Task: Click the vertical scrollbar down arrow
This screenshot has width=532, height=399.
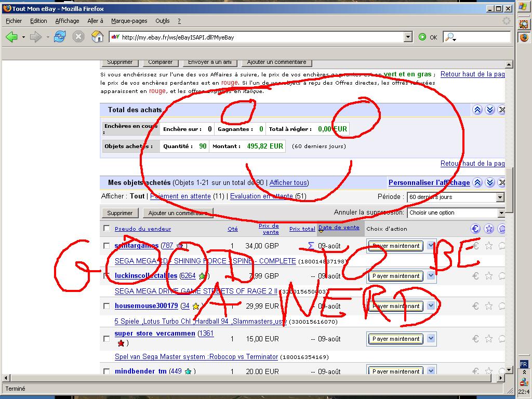Action: pos(509,370)
